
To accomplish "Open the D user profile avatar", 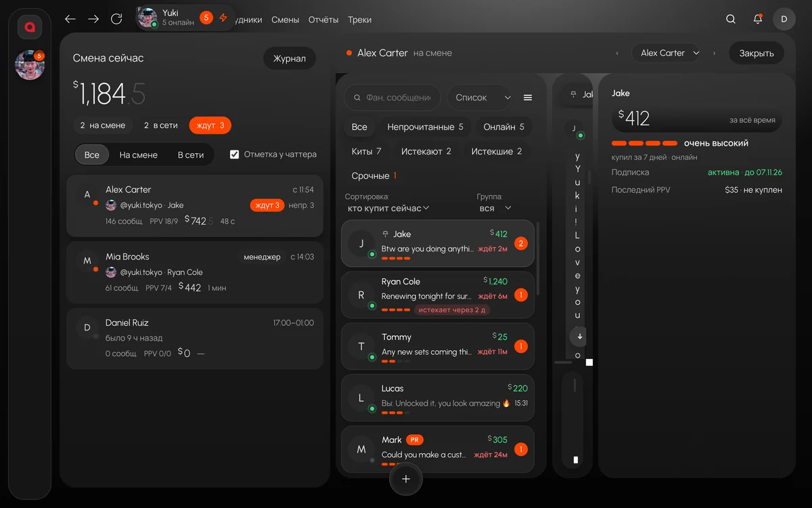I will coord(784,19).
